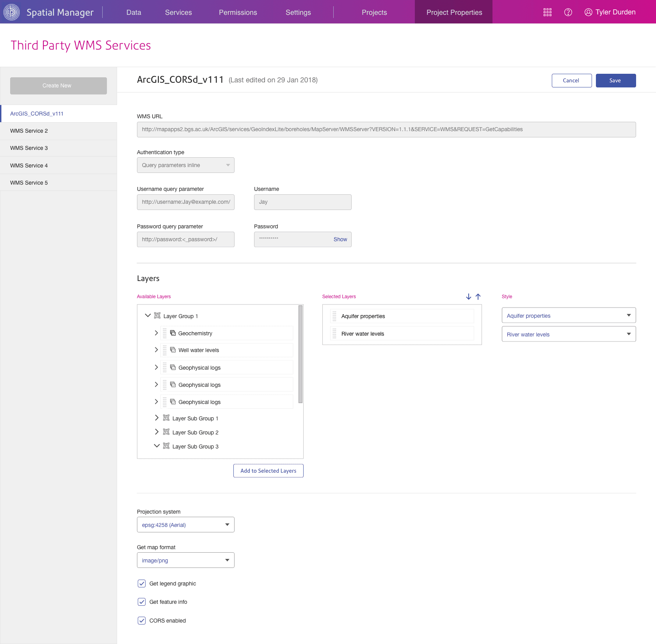The image size is (656, 644).
Task: Click the group icon beside Layer Group 1
Action: [x=157, y=315]
